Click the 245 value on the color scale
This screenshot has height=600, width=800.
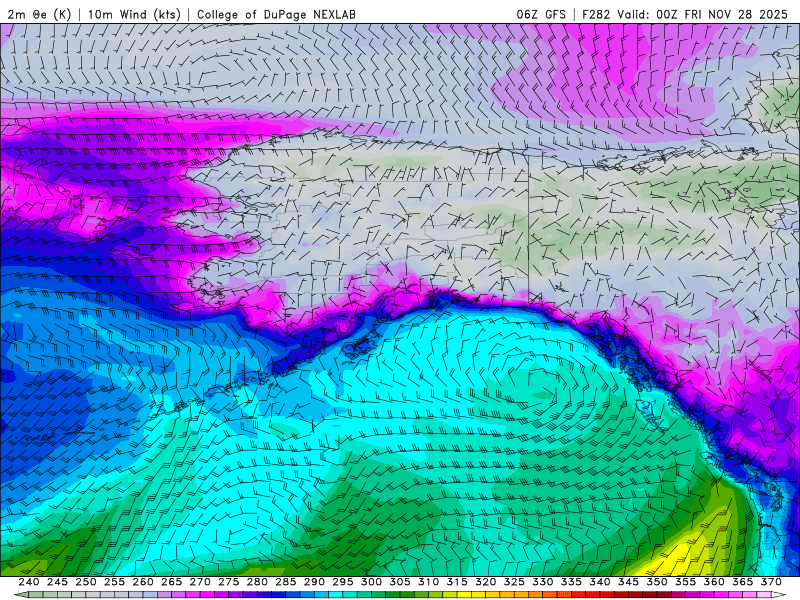click(x=57, y=582)
